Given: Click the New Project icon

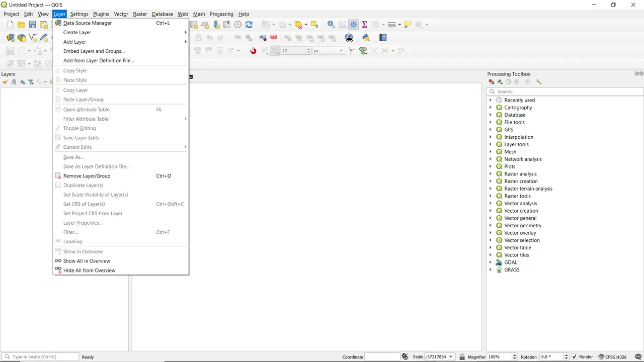Looking at the screenshot, I should (10, 25).
